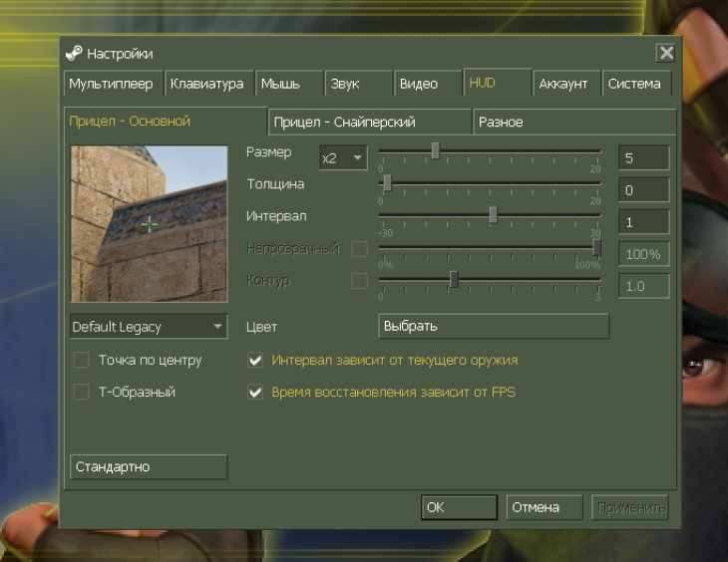Click the Стандартно defaults button
This screenshot has width=728, height=562.
click(149, 466)
